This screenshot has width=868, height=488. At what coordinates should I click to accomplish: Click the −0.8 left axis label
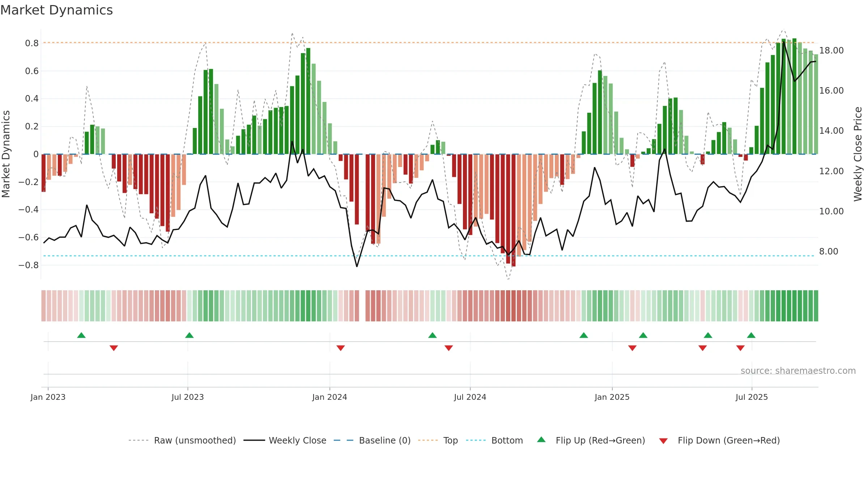pyautogui.click(x=29, y=265)
